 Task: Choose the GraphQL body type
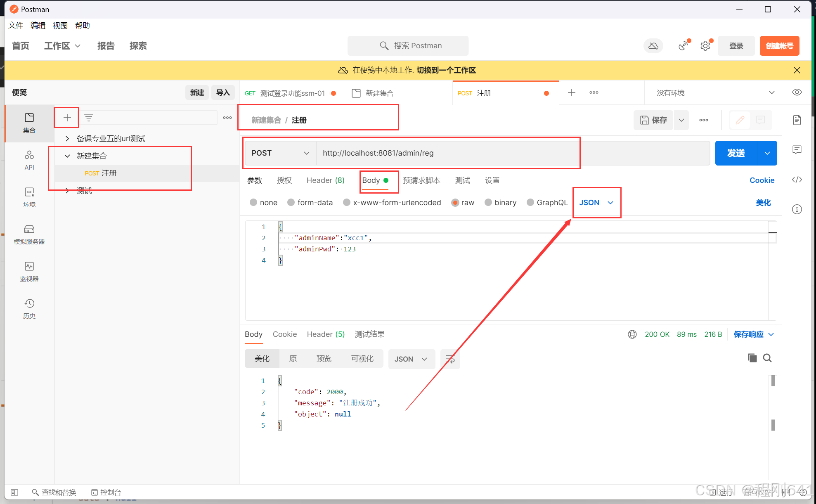(530, 202)
